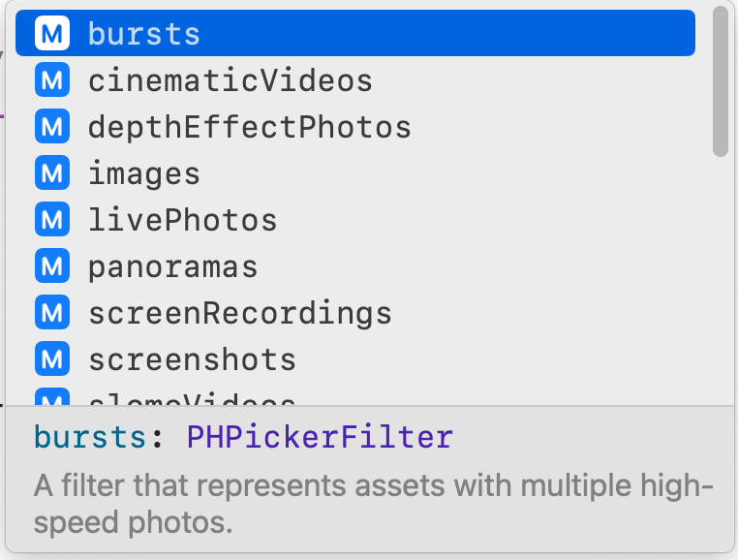Pick screenRecordings from the list
This screenshot has width=738, height=560.
tap(240, 313)
